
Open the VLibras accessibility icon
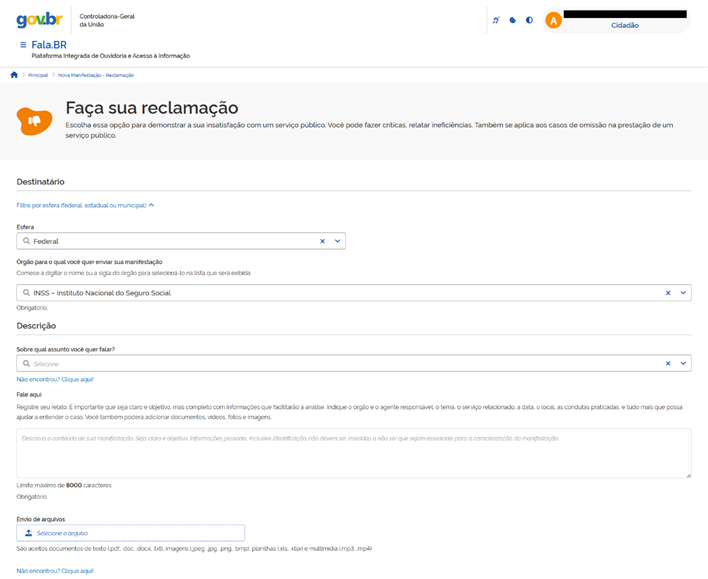click(x=496, y=20)
